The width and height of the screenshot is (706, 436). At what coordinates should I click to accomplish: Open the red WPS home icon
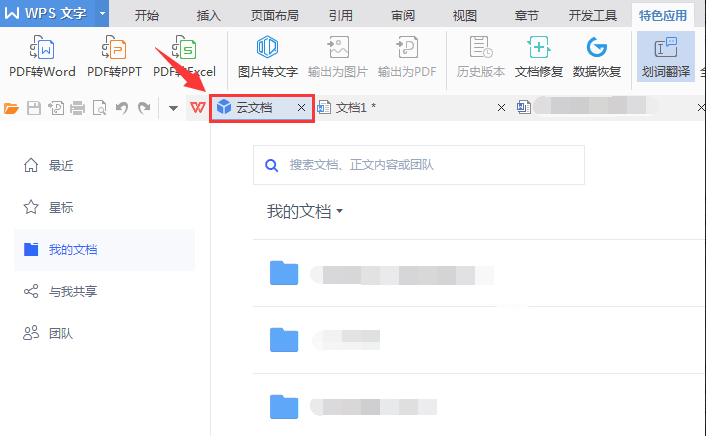pyautogui.click(x=198, y=108)
